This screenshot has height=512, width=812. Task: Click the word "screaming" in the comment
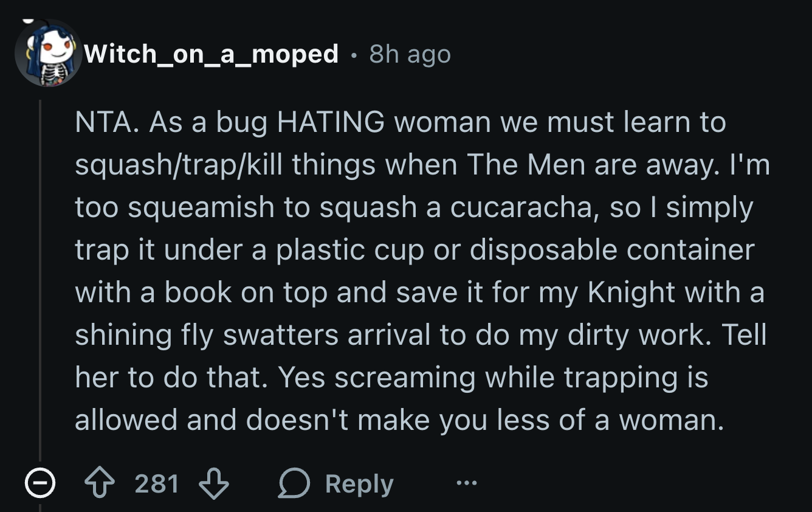click(405, 378)
